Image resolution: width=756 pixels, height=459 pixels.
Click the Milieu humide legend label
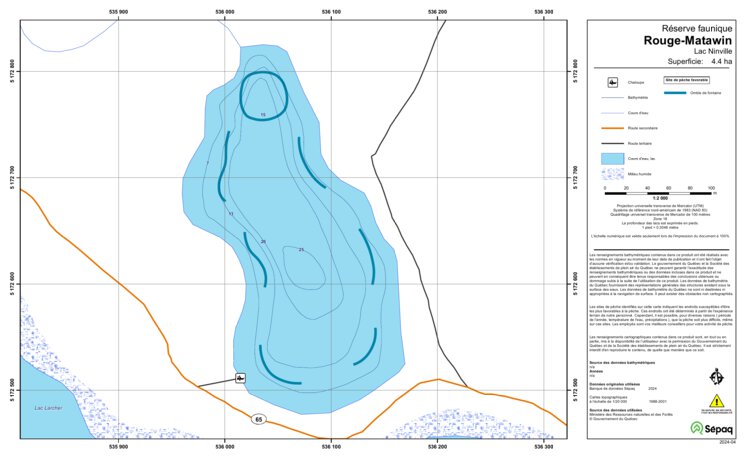[x=639, y=174]
